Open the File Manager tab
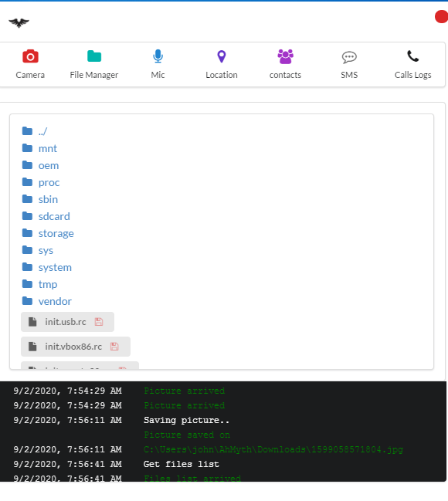Viewport: 448px width, 501px height. point(94,56)
